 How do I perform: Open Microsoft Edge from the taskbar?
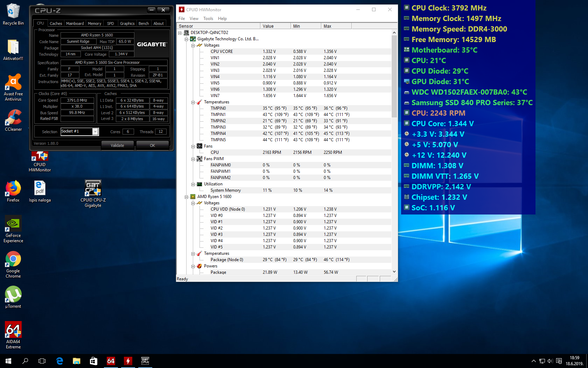click(59, 361)
